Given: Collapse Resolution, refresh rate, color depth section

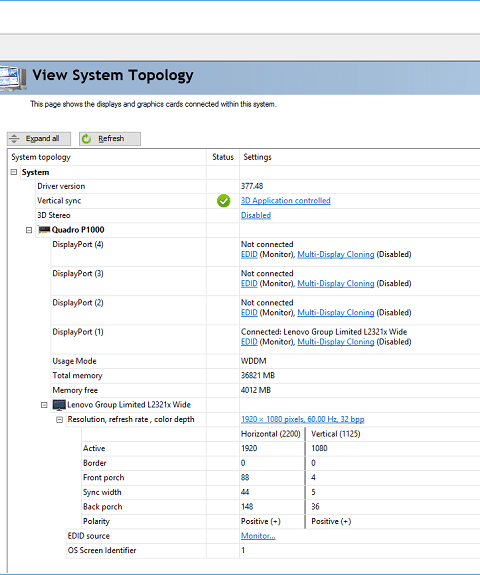Looking at the screenshot, I should click(59, 420).
